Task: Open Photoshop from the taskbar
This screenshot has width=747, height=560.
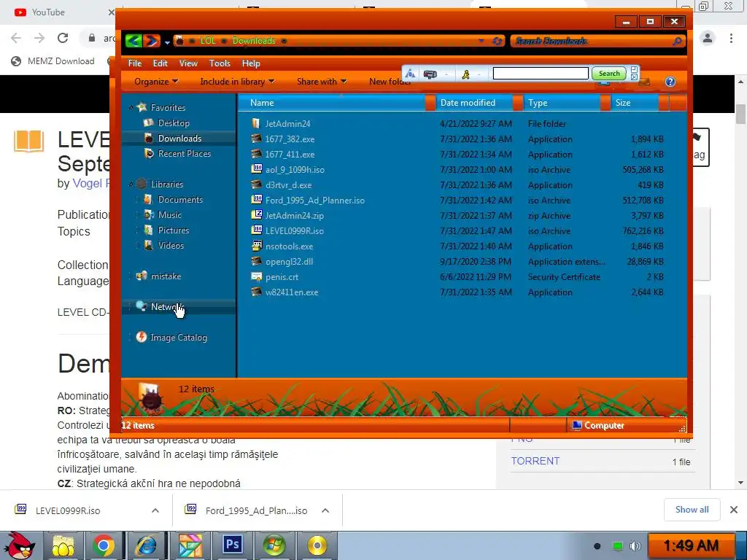Action: 232,545
